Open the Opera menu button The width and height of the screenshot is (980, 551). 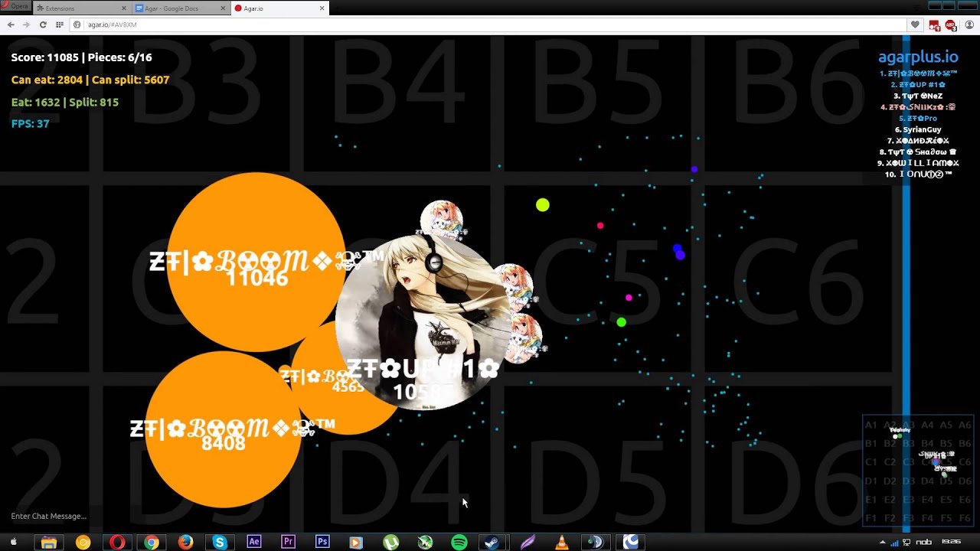pyautogui.click(x=15, y=7)
